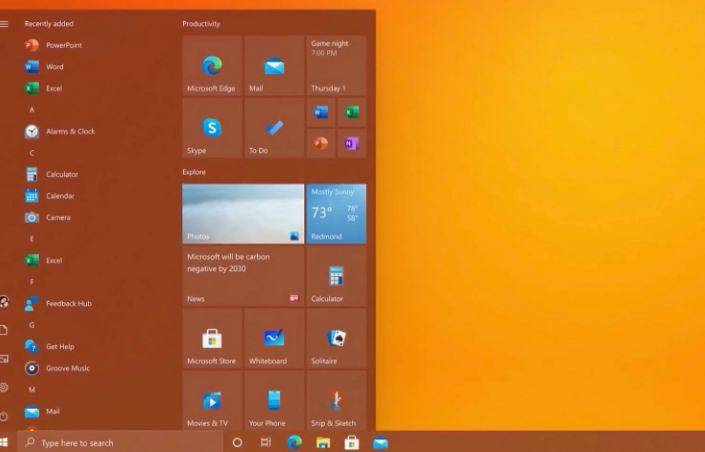Open the Mail tile in Productivity

point(274,66)
